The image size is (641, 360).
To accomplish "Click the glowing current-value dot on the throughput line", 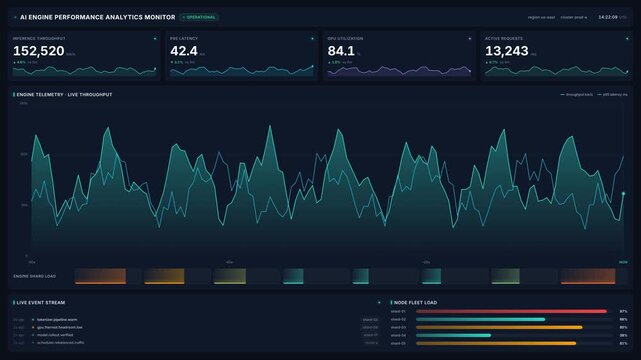I will [x=623, y=194].
